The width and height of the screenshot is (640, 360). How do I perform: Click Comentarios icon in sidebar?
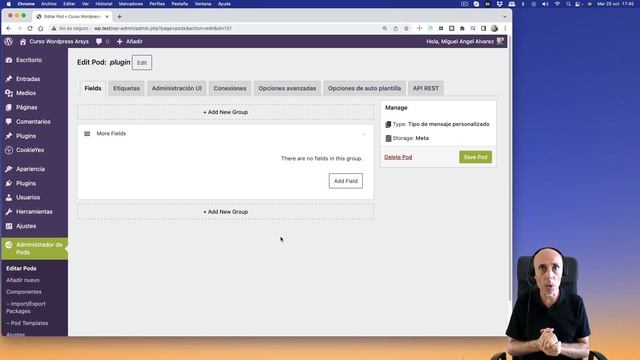coord(9,122)
